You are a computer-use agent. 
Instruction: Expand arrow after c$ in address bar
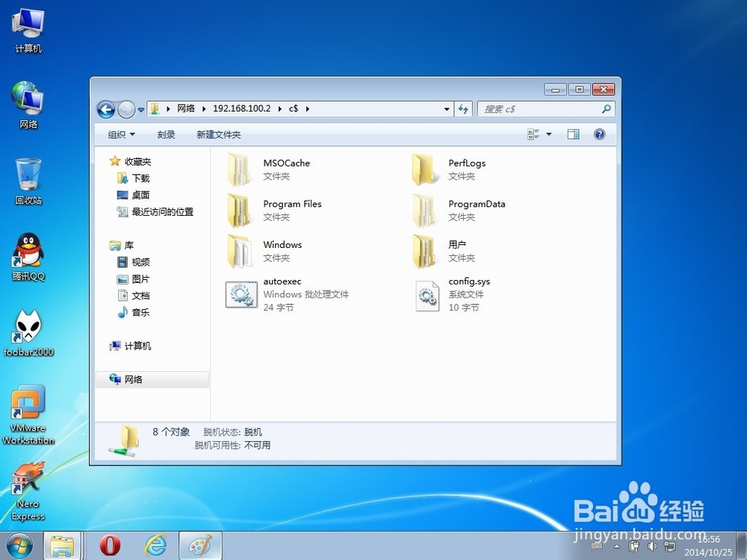[308, 108]
